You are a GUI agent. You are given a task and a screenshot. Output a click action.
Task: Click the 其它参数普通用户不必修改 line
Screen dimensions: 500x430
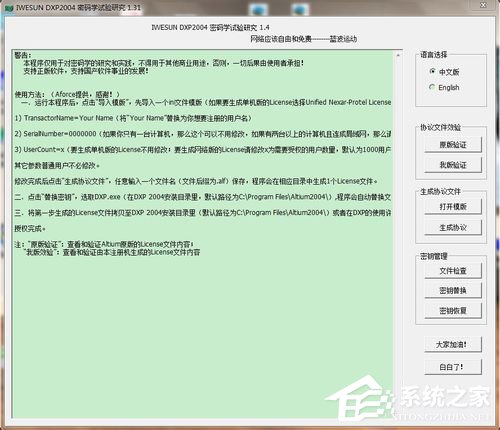click(x=57, y=165)
